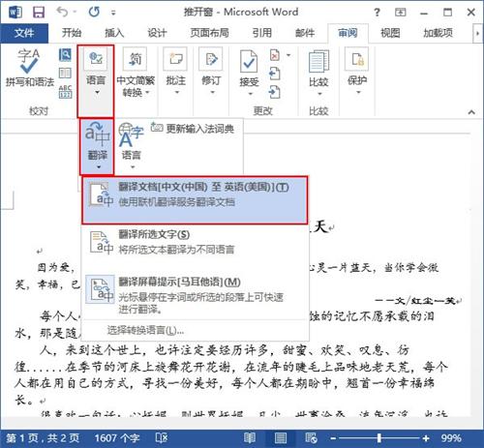Image resolution: width=484 pixels, height=448 pixels.
Task: Click the Undo arrow icon
Action: 62,12
